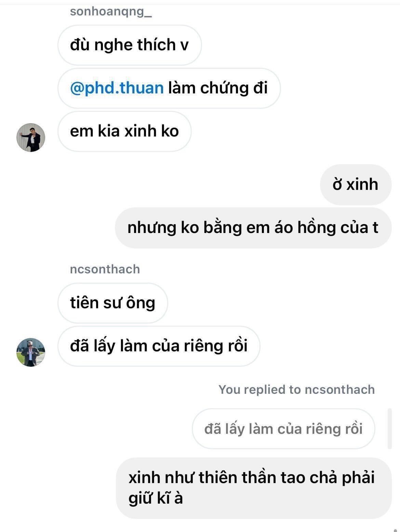Click the vertical reply indicator bar

[389, 428]
